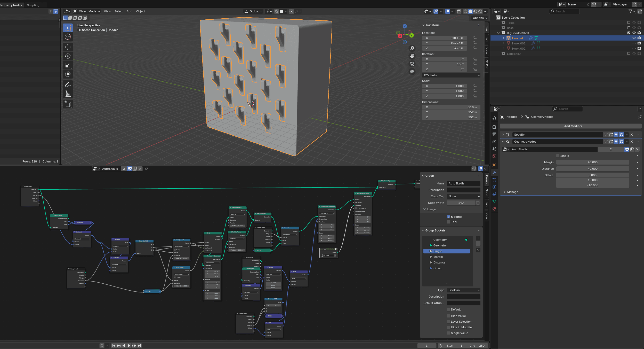Viewport: 644px width, 349px height.
Task: Open the Add menu in 3D viewport
Action: (x=129, y=11)
